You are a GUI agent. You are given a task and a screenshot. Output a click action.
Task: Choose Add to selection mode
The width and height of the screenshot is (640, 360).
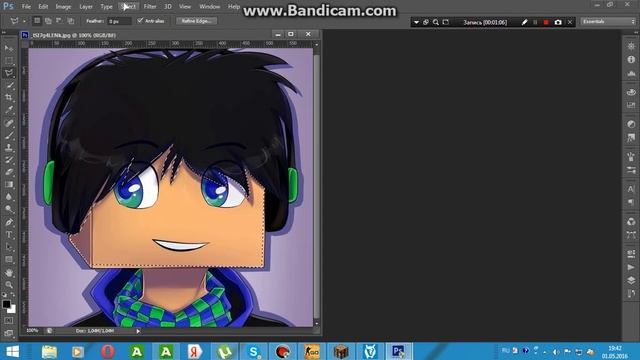[48, 21]
